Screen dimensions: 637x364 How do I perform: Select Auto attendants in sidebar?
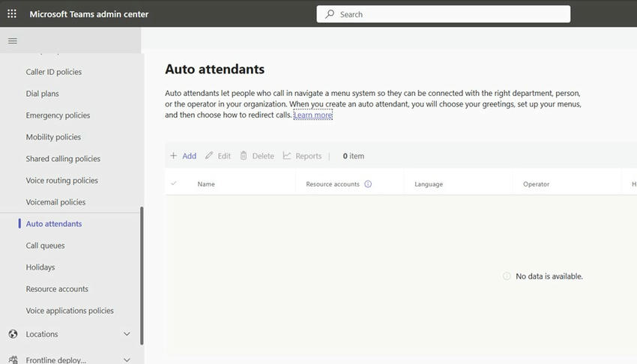[54, 224]
